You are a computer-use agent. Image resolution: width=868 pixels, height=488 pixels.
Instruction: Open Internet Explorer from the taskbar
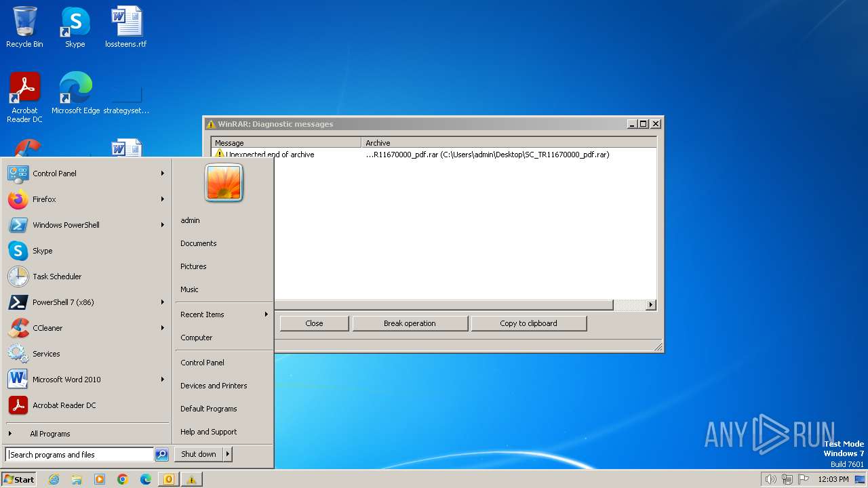pos(54,479)
